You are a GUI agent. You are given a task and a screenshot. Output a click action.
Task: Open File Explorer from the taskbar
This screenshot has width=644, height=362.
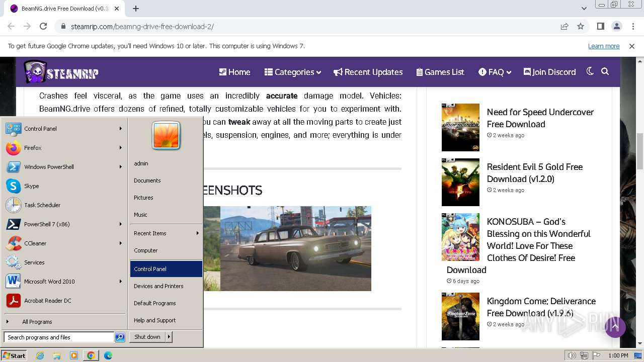pos(57,355)
